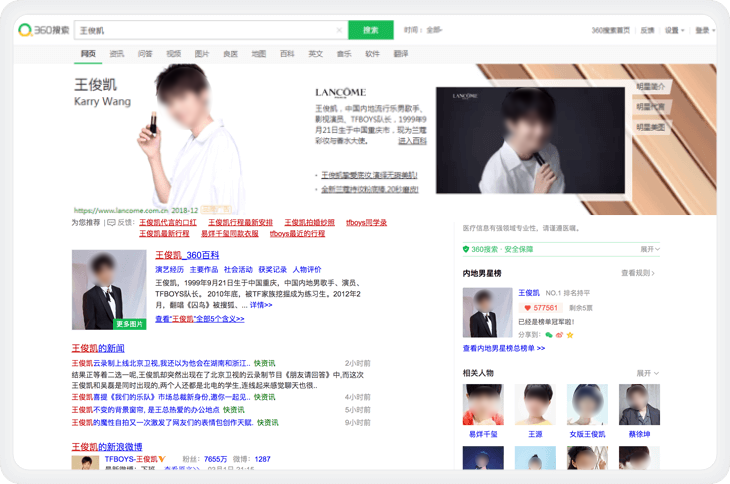Clear the search box with the X icon
Viewport: 730px width, 484px height.
(x=339, y=30)
